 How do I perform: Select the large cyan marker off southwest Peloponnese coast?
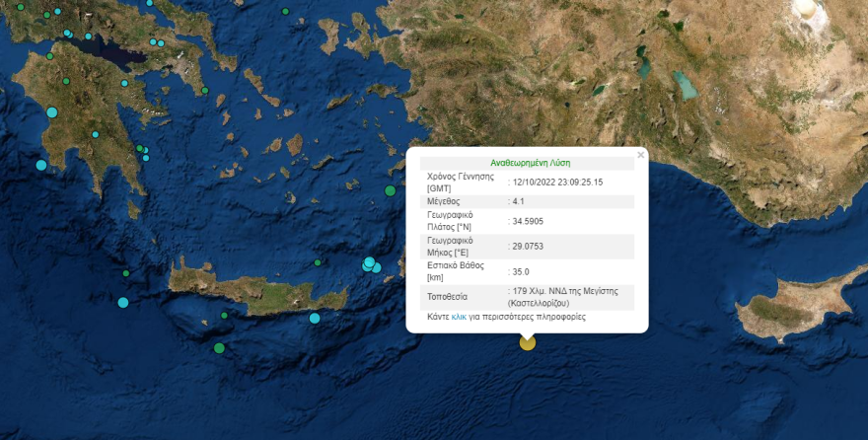point(41,165)
